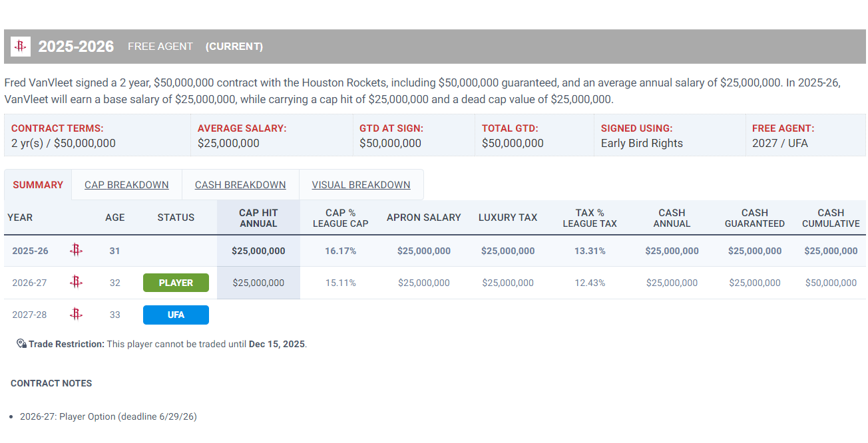The image size is (868, 443).
Task: Click the $50,000,000 cash cumulative cell
Action: tap(831, 283)
